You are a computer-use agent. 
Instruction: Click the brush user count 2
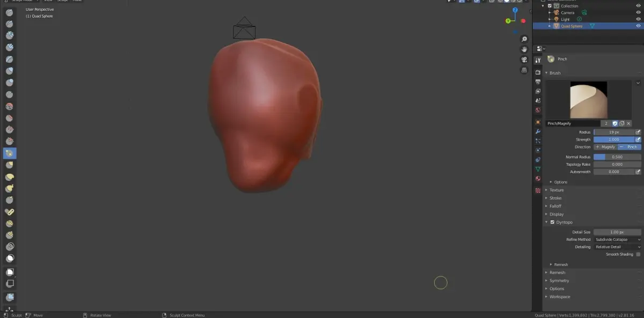[606, 123]
